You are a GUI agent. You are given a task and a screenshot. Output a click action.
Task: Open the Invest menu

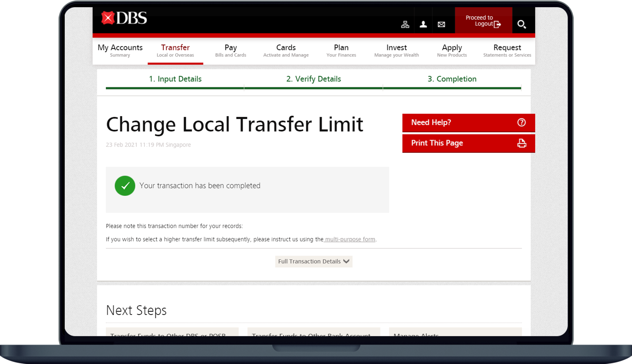coord(396,50)
